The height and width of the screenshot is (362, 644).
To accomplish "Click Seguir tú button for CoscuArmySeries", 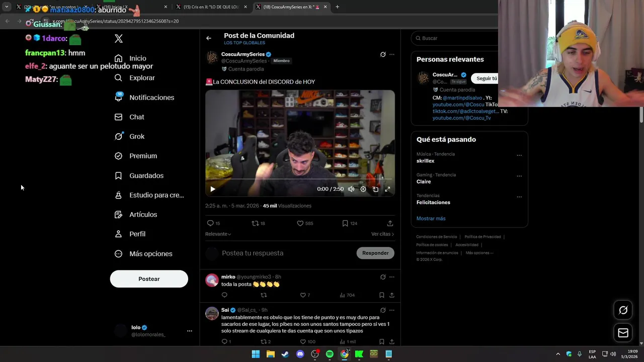I will (x=485, y=78).
